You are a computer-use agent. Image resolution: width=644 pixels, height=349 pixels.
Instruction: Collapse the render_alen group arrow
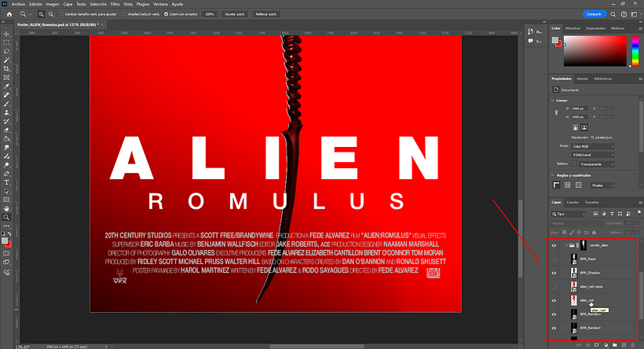click(x=566, y=245)
